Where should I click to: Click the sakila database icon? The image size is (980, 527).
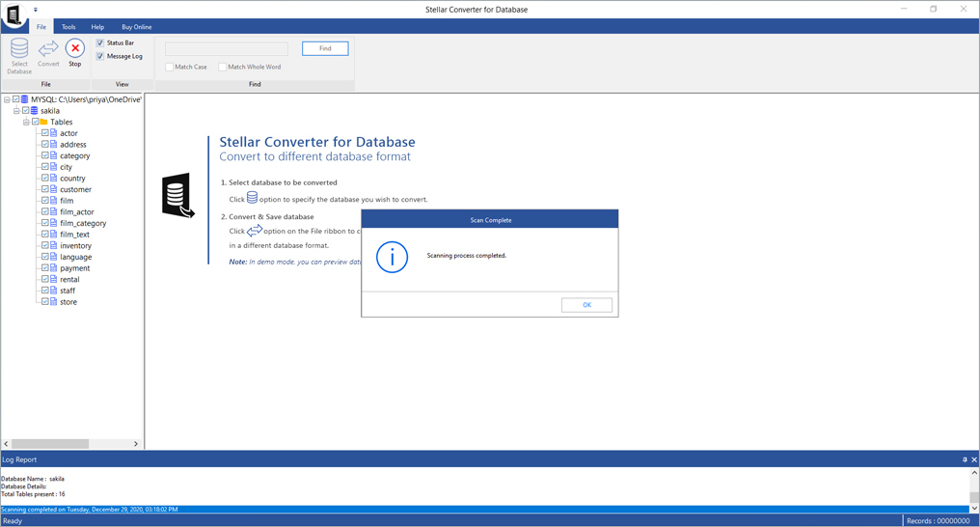[x=35, y=111]
